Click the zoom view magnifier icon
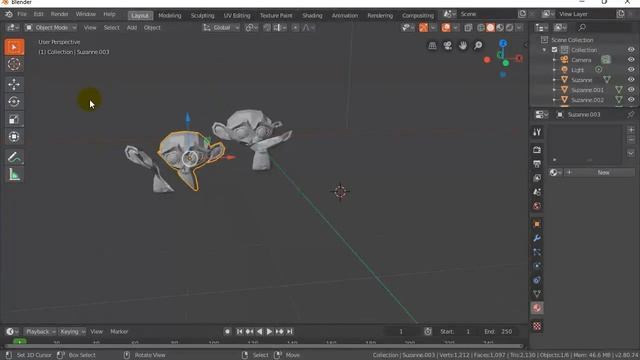Screen dimensions: 640x360 tap(478, 45)
